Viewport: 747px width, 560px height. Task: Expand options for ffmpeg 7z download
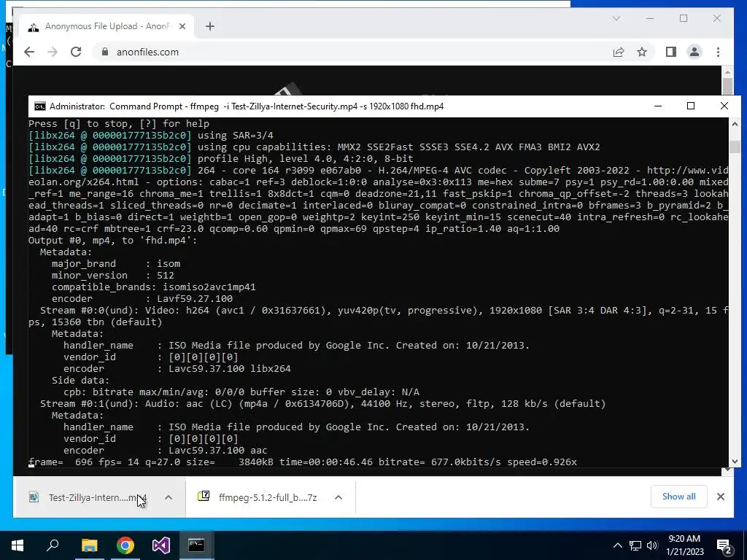pos(338,497)
